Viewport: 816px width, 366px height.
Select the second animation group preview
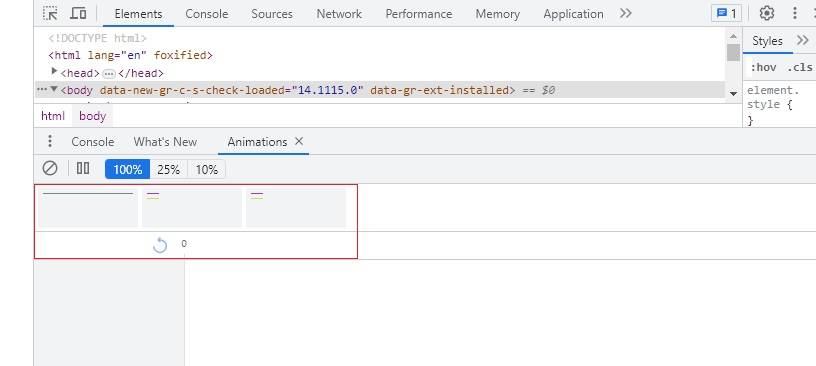click(x=192, y=208)
